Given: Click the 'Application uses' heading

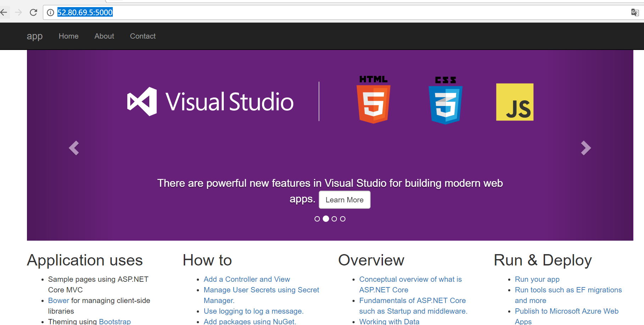Looking at the screenshot, I should [85, 260].
